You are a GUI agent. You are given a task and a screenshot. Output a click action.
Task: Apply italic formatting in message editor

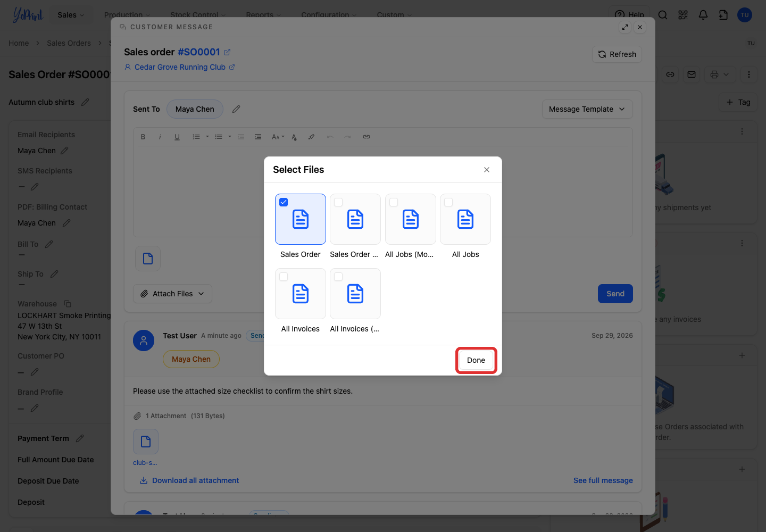160,137
